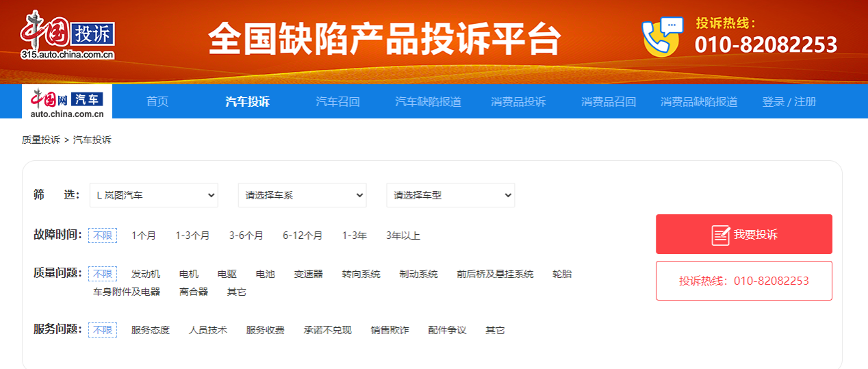Select 不限 for 质量问题
The width and height of the screenshot is (868, 369).
103,274
